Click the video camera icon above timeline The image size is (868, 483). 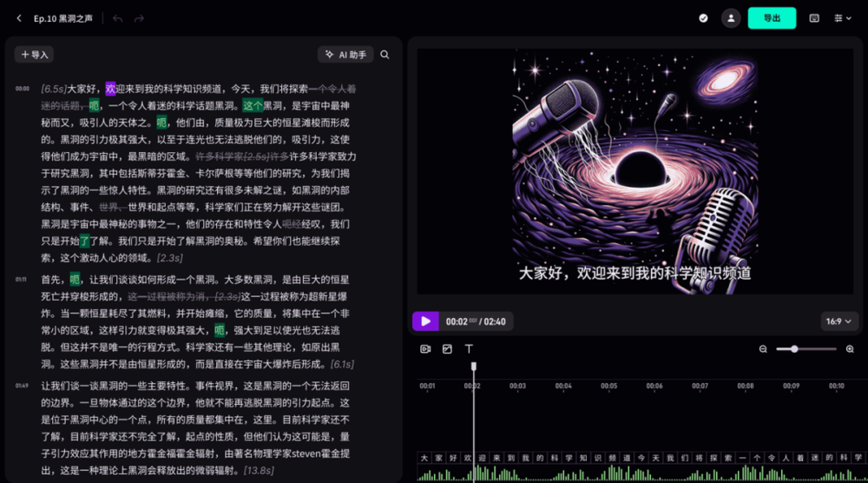[425, 349]
